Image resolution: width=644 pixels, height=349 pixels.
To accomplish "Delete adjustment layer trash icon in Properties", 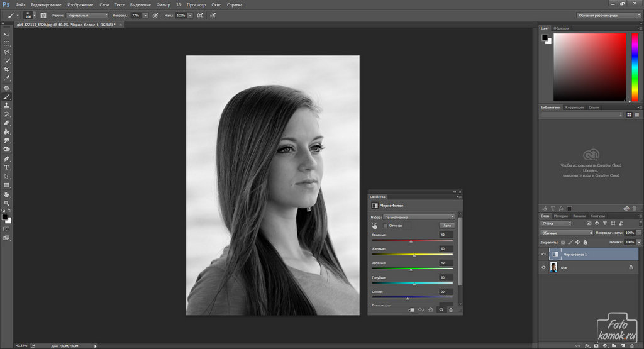I will pos(450,309).
